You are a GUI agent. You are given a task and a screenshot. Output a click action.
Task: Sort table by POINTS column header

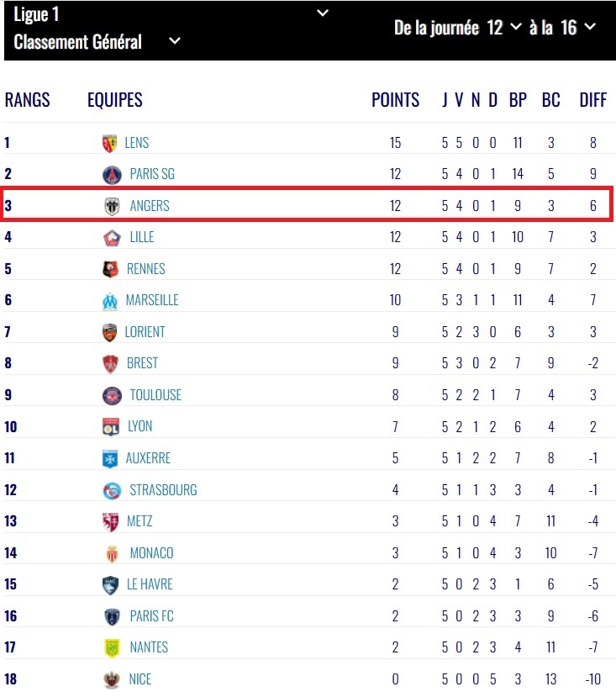pos(395,100)
